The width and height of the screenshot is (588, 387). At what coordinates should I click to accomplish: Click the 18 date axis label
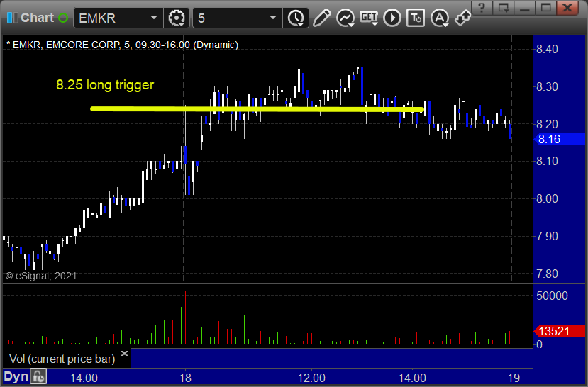[185, 378]
